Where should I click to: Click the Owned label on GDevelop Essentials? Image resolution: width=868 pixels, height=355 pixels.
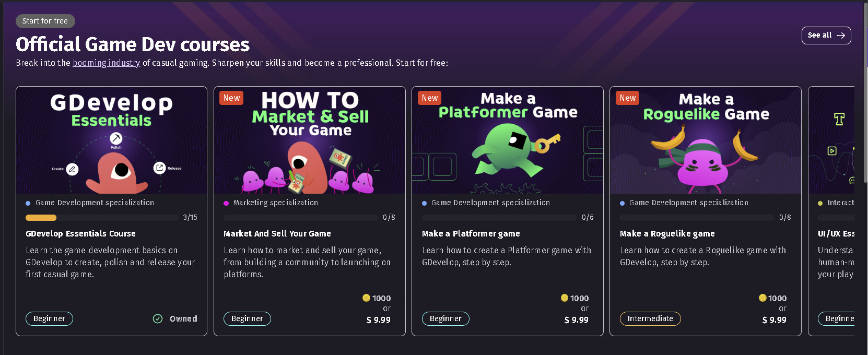coord(183,318)
